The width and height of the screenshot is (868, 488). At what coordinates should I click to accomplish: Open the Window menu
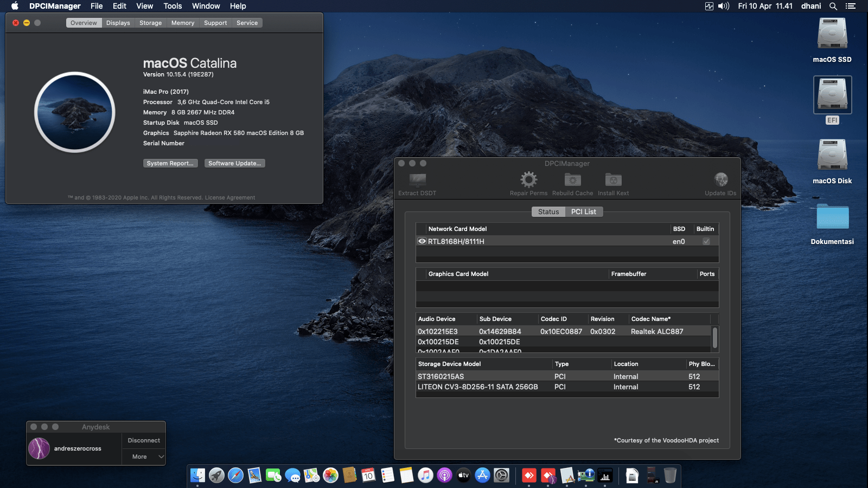[206, 6]
